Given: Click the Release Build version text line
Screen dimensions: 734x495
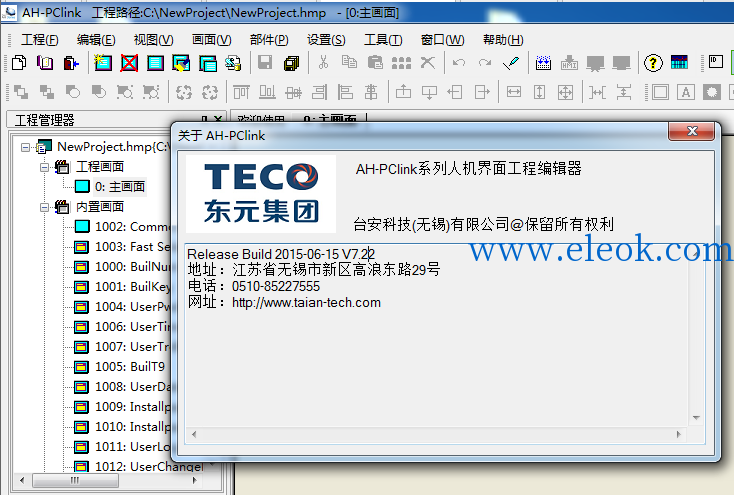Looking at the screenshot, I should [281, 254].
